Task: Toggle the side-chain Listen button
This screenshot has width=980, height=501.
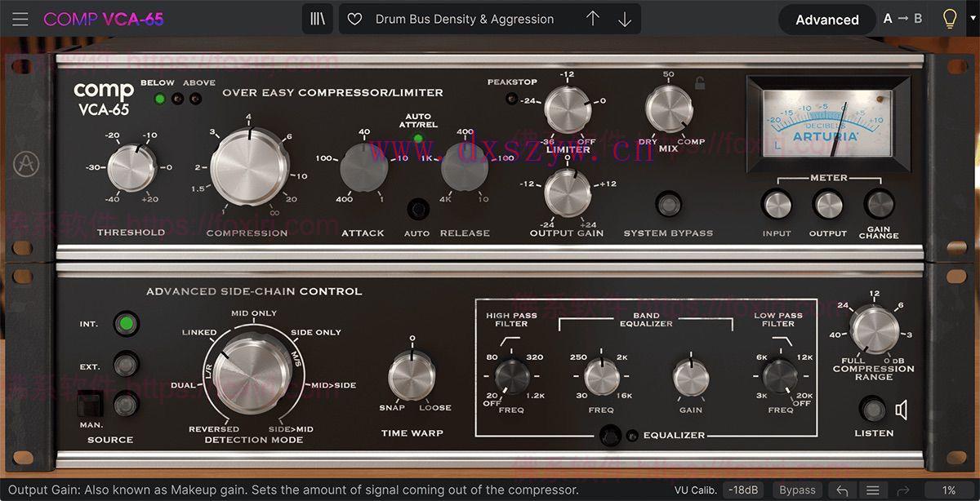Action: click(872, 408)
